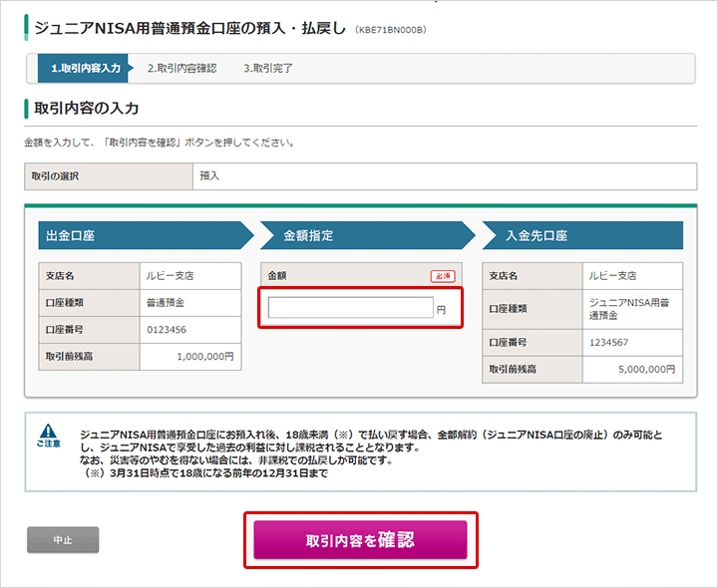Click ルビー支店 in the 出金口座 table

(170, 276)
